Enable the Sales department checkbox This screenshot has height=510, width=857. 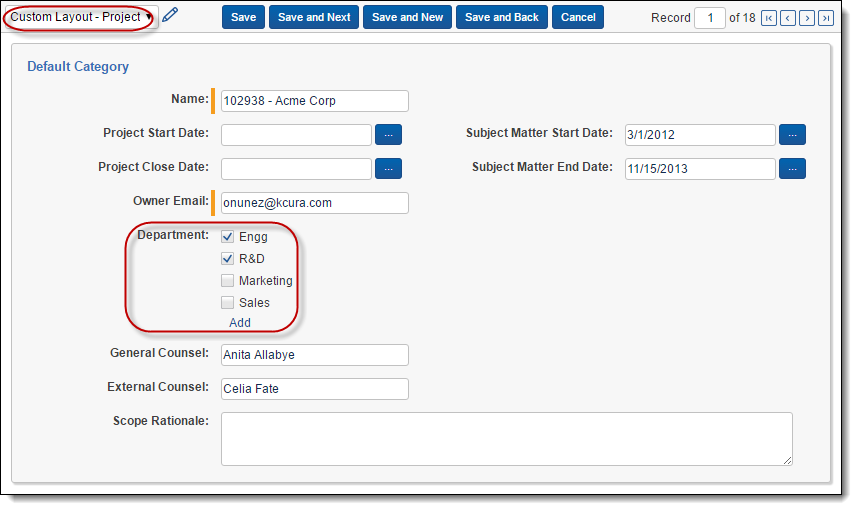pyautogui.click(x=228, y=303)
